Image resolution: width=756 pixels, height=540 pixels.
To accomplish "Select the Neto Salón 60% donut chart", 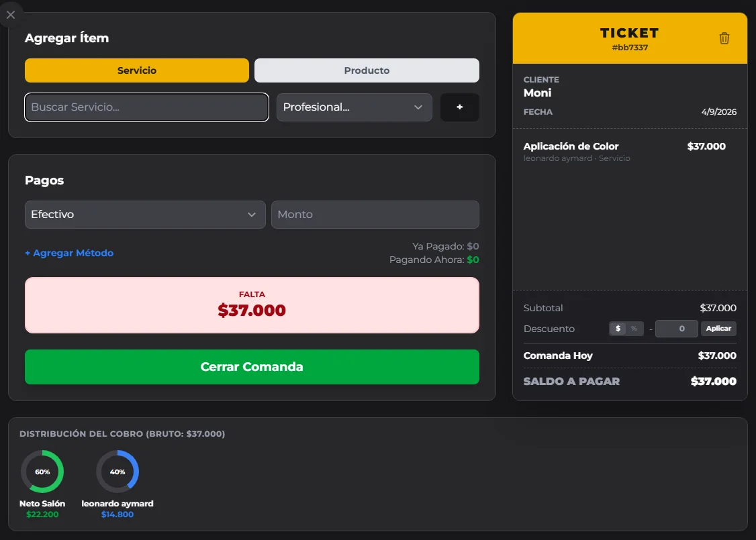I will [42, 472].
